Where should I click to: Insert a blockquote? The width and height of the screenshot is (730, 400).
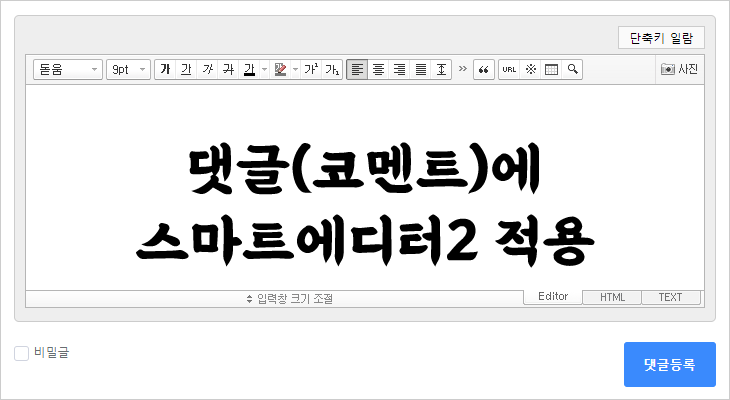point(484,70)
